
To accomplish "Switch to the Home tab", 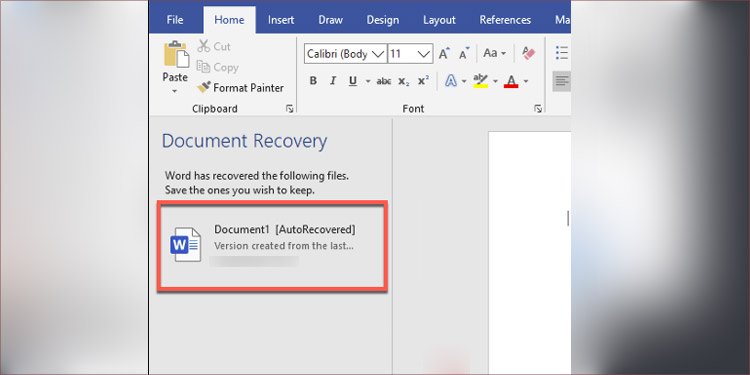I will click(x=229, y=20).
